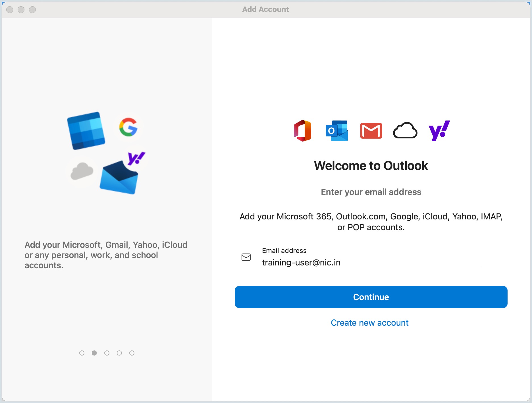Select the first page indicator dot
The width and height of the screenshot is (532, 403).
tap(82, 353)
